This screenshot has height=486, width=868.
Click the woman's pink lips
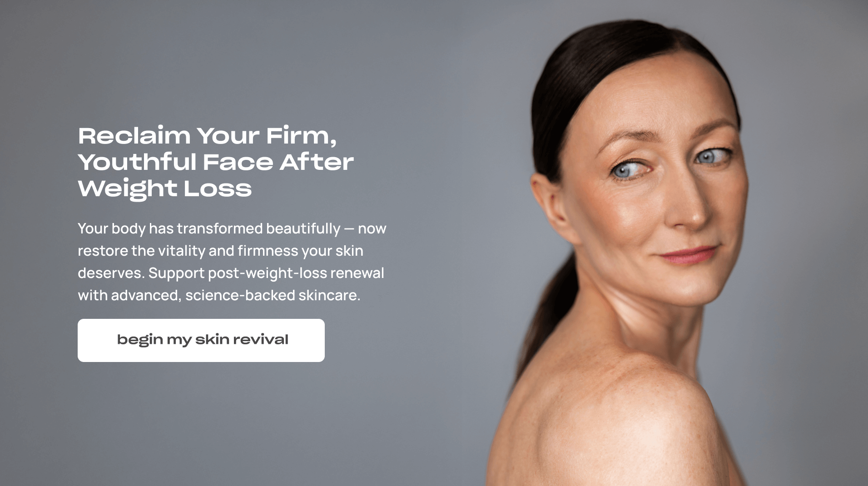coord(689,255)
